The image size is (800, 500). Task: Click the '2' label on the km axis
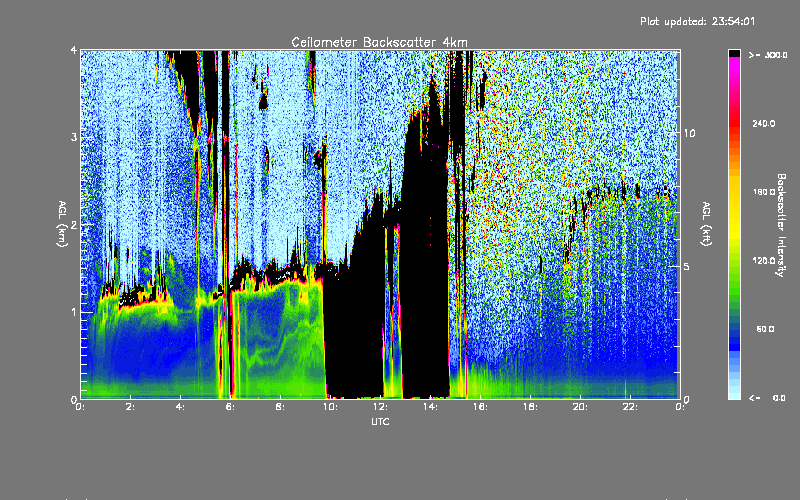click(x=74, y=224)
